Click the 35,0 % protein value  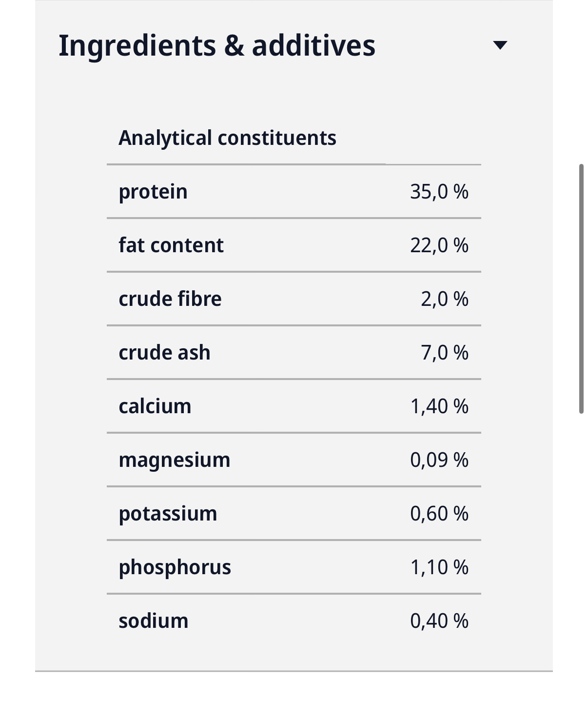tap(439, 192)
